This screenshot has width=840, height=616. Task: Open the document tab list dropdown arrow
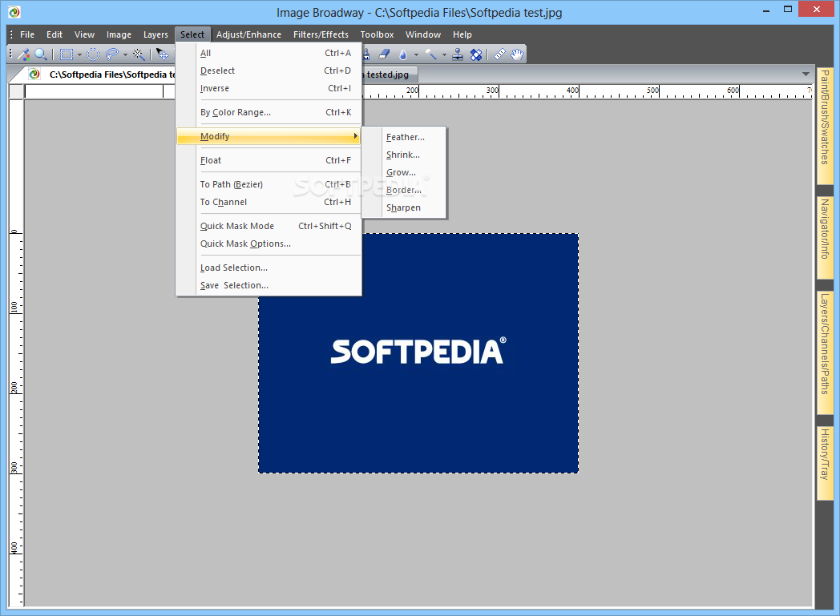(x=806, y=74)
